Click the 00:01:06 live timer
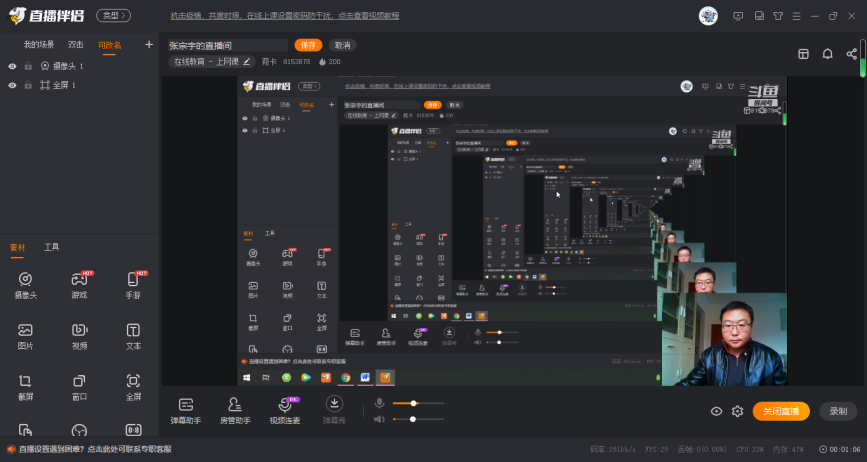This screenshot has height=462, width=867. click(x=840, y=449)
